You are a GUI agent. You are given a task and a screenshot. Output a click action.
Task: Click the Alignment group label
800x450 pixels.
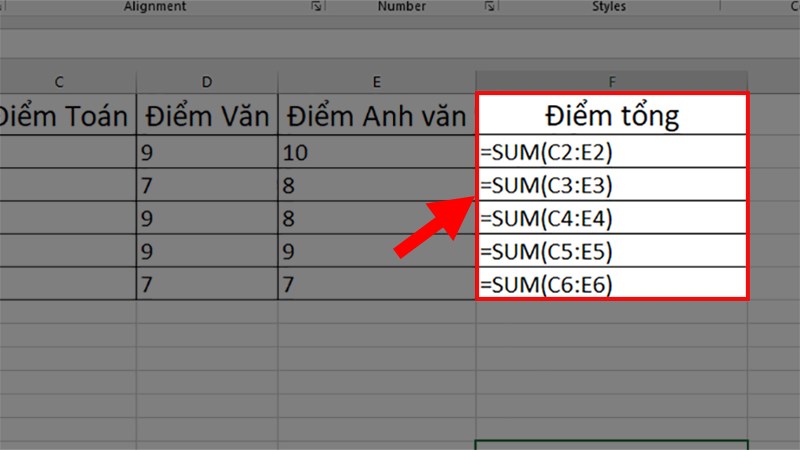coord(155,6)
